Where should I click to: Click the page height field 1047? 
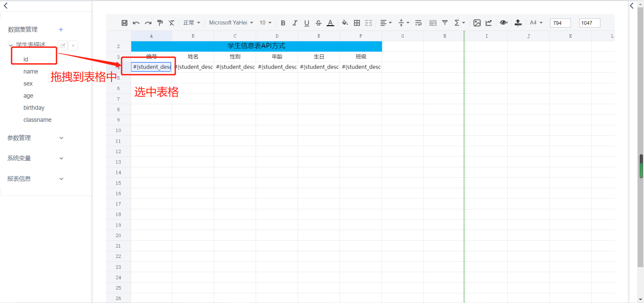(589, 23)
